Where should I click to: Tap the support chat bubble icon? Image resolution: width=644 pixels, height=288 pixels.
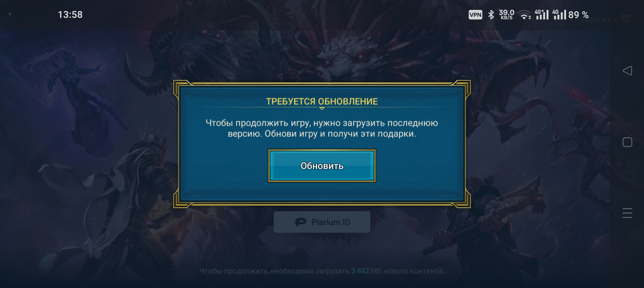pyautogui.click(x=625, y=19)
